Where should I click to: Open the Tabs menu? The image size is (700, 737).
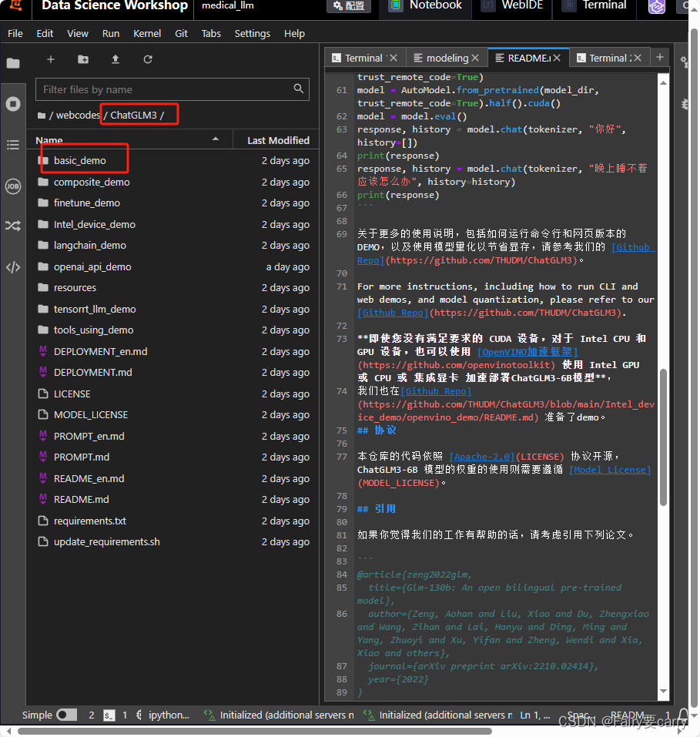tap(211, 34)
